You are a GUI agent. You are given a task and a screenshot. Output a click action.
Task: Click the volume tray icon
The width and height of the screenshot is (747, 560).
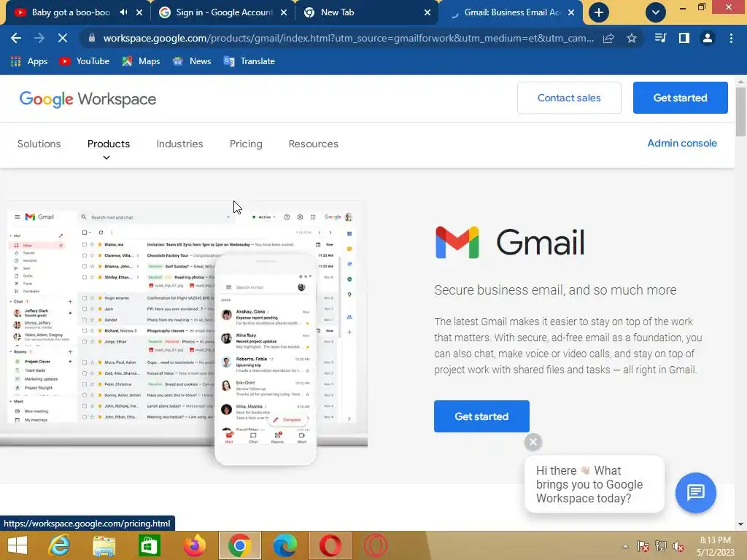pos(678,546)
